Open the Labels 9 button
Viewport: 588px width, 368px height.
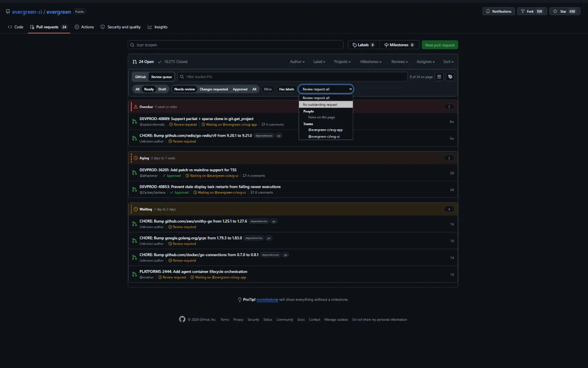364,45
